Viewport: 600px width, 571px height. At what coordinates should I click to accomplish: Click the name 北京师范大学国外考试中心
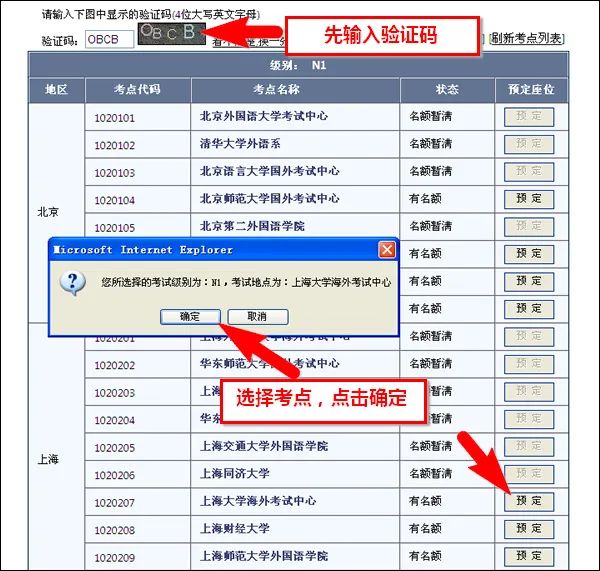click(269, 199)
